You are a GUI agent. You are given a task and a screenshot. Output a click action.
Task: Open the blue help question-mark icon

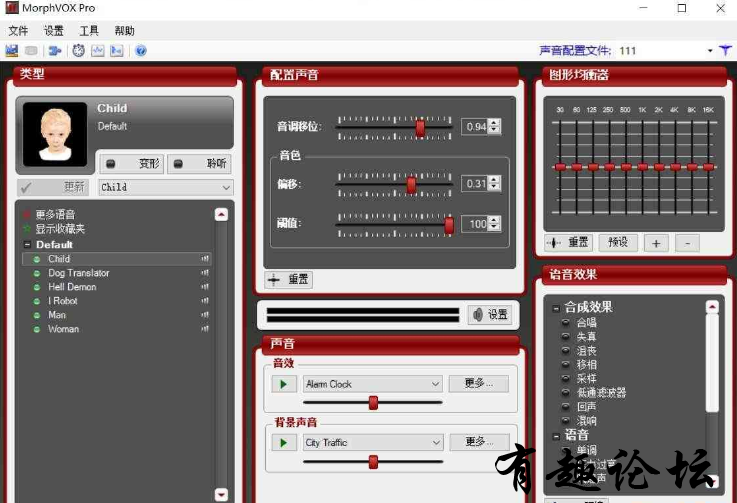[141, 50]
